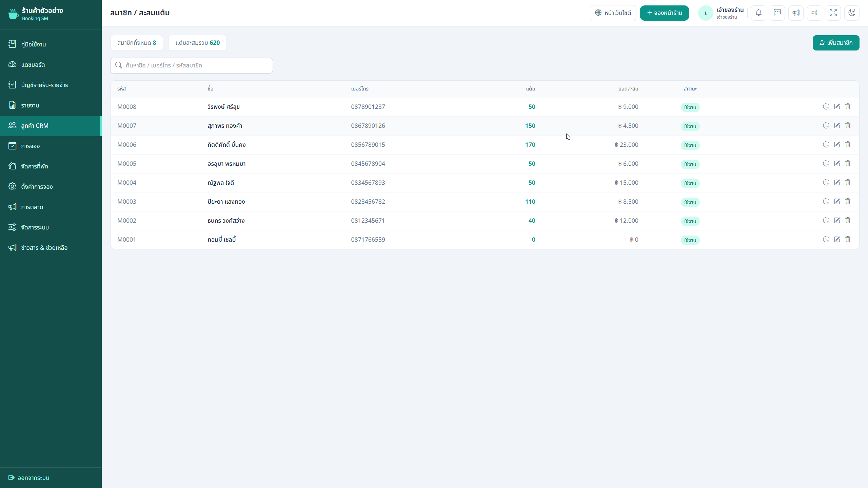Open ตั้งค่าการจอง sidebar menu
The height and width of the screenshot is (488, 868).
(51, 186)
